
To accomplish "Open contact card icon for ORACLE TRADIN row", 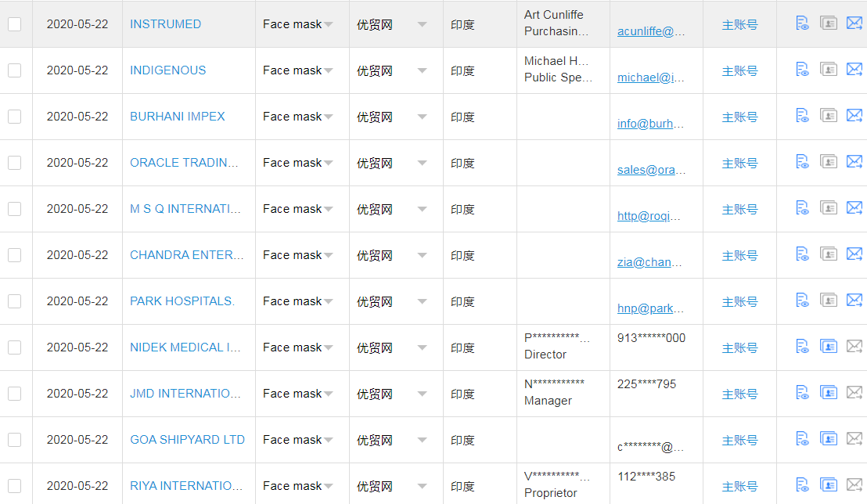I will 829,161.
